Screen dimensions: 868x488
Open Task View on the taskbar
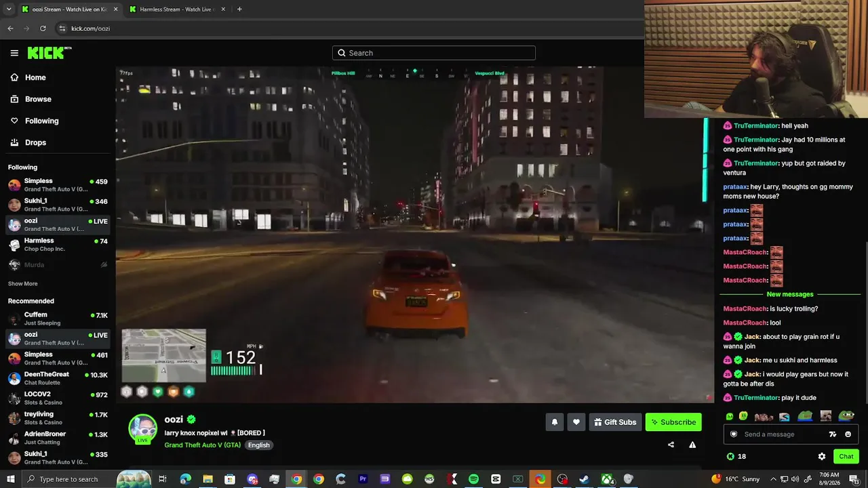click(x=163, y=479)
